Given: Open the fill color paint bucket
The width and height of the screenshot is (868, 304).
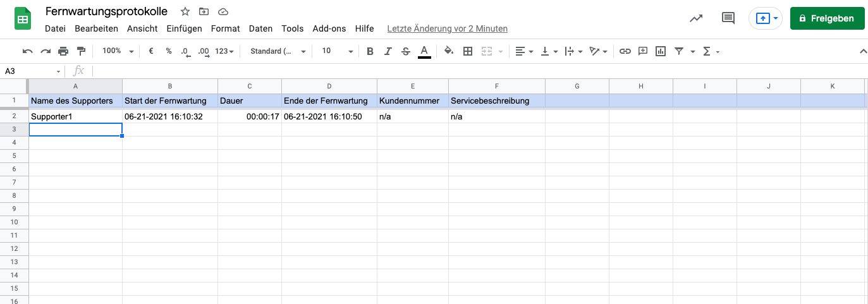Looking at the screenshot, I should [x=448, y=51].
